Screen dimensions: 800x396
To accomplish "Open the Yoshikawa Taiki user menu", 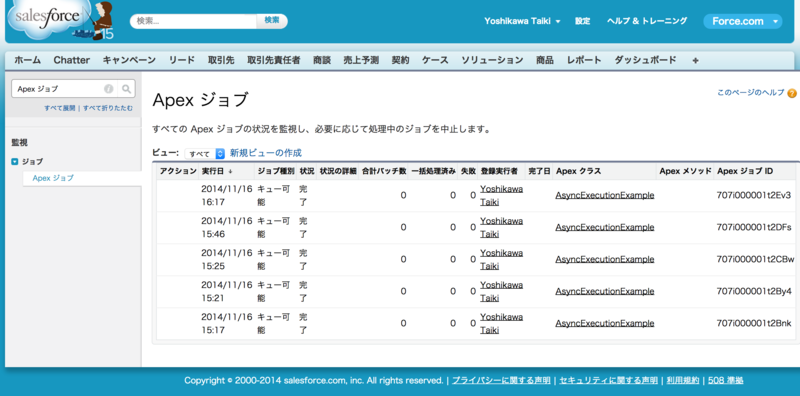I will click(x=522, y=21).
